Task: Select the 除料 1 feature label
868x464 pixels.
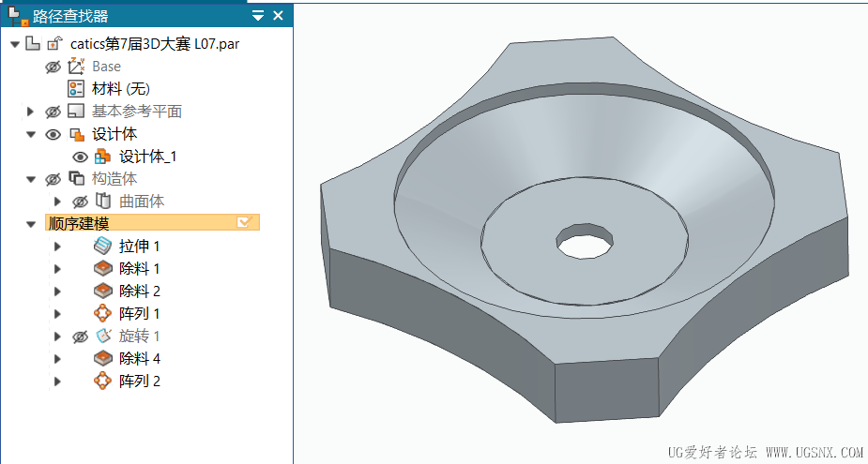Action: (140, 269)
